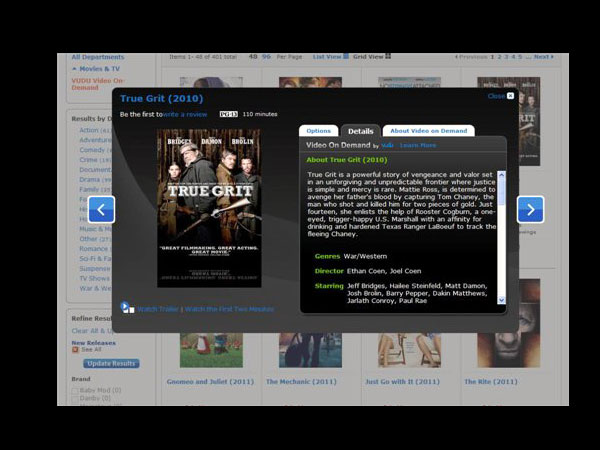This screenshot has width=600, height=450.
Task: Switch to Grid View icon
Action: (x=387, y=57)
